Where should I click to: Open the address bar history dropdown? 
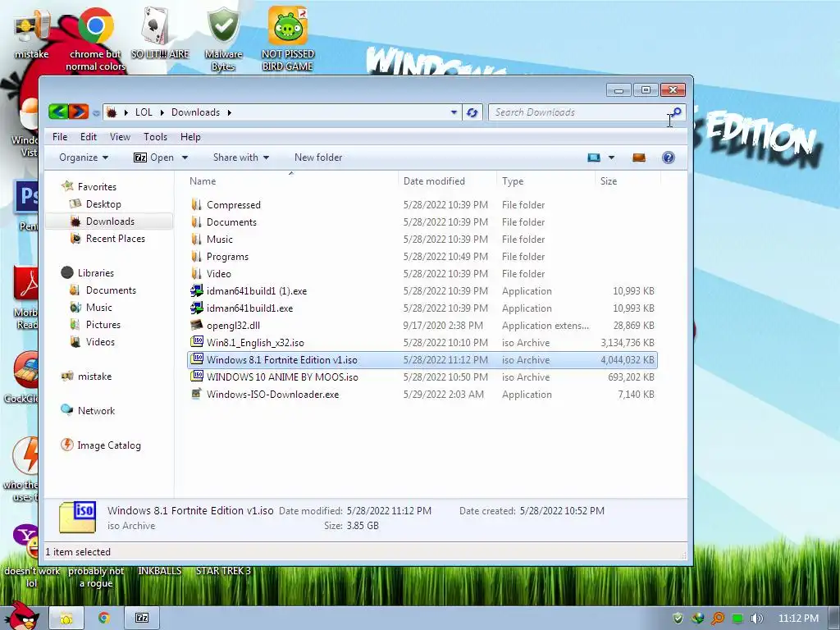point(454,112)
